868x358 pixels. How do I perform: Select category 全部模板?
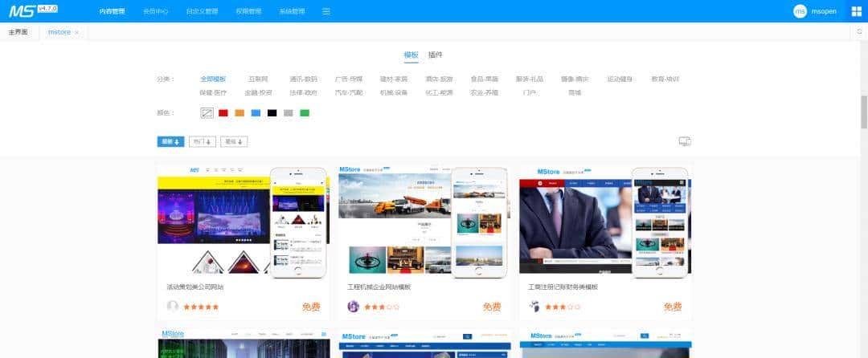(213, 79)
